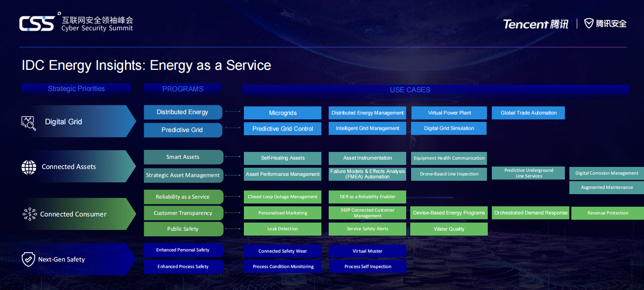Select Global Trade Automation box
644x290 pixels.
click(528, 113)
